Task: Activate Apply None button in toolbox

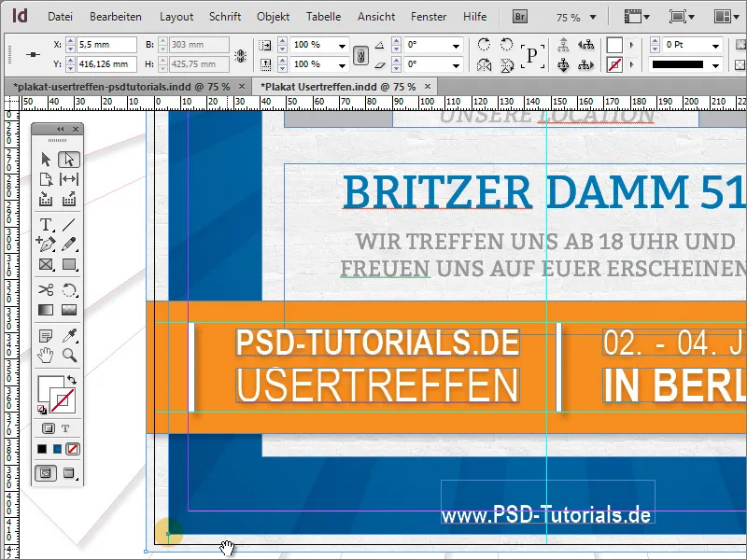Action: pos(73,449)
